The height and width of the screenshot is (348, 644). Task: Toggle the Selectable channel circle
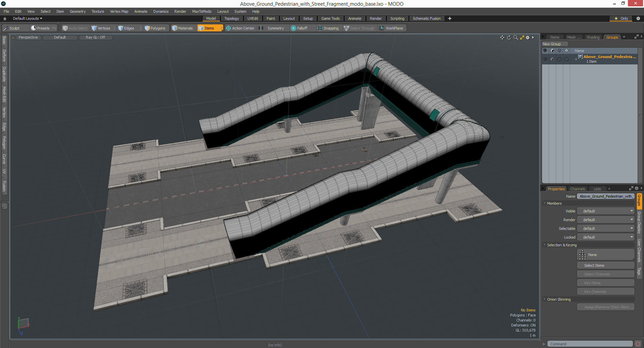[x=579, y=229]
